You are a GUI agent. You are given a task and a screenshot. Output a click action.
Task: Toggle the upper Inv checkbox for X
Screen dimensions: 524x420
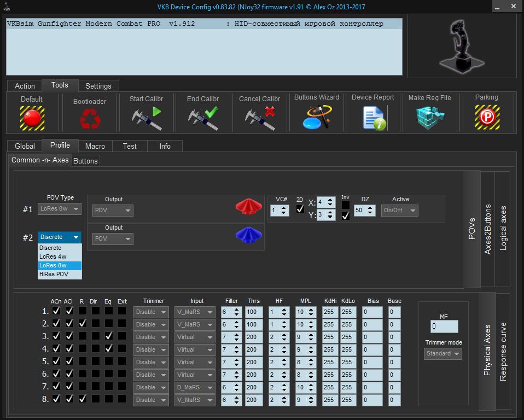coord(346,205)
